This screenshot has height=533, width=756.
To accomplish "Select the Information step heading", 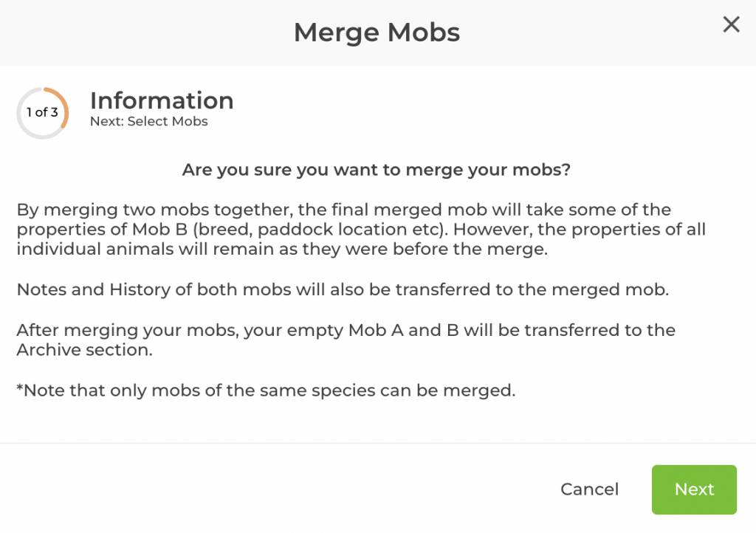I will point(162,100).
